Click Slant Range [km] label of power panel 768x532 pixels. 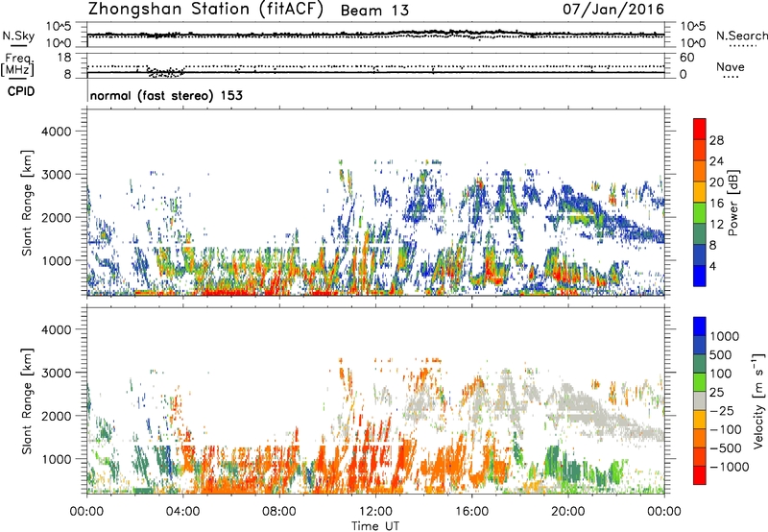tap(27, 203)
